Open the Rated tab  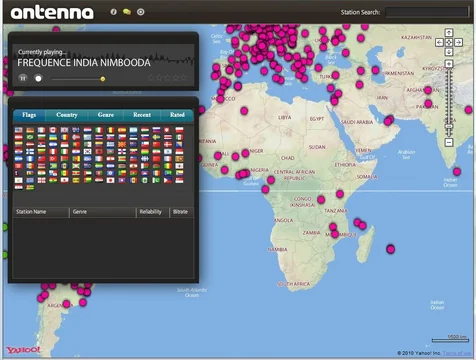pos(177,115)
